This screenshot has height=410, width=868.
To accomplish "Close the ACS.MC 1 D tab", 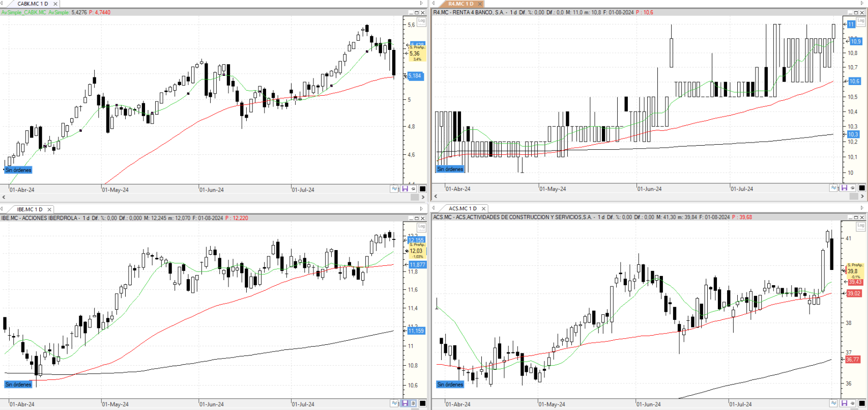I will point(484,208).
